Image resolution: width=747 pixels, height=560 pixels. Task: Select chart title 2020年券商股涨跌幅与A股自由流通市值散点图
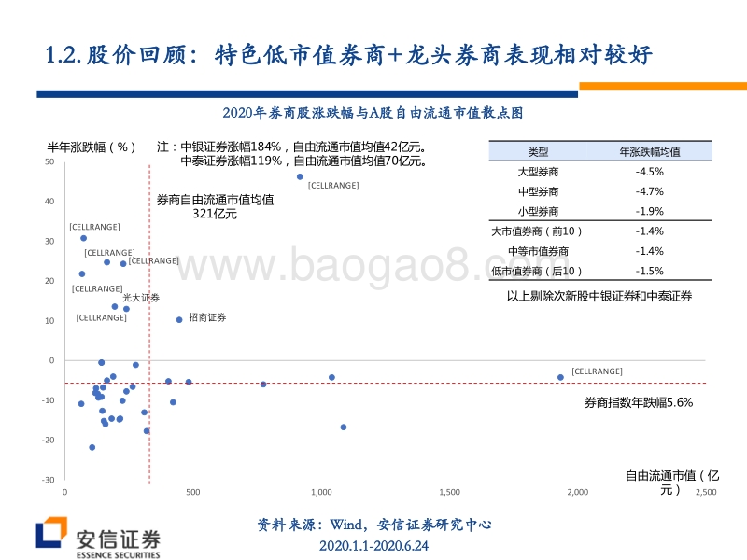coord(373,113)
